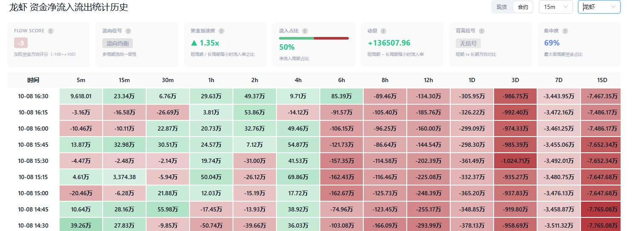This screenshot has width=644, height=231.
Task: Click the 23.34万 cell
Action: (124, 96)
